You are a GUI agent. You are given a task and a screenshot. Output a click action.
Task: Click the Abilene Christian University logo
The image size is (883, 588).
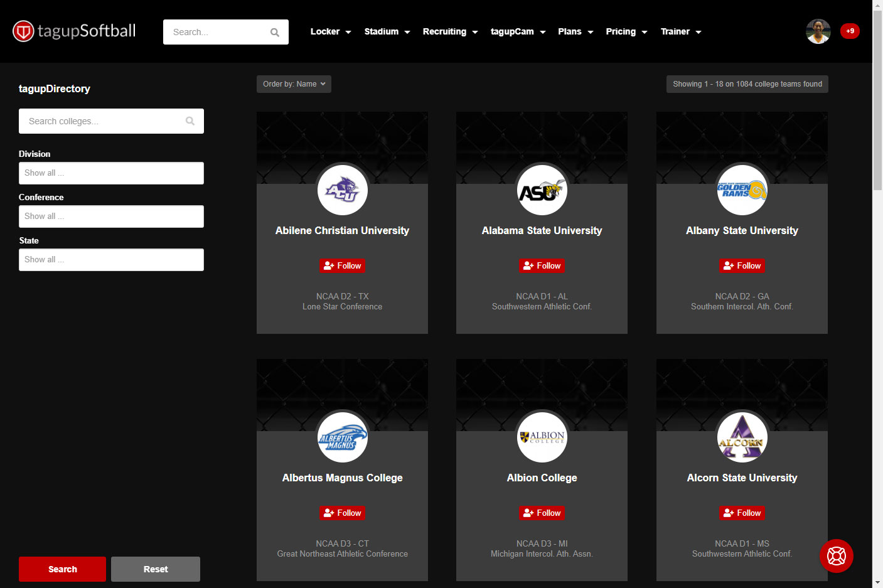tap(342, 190)
